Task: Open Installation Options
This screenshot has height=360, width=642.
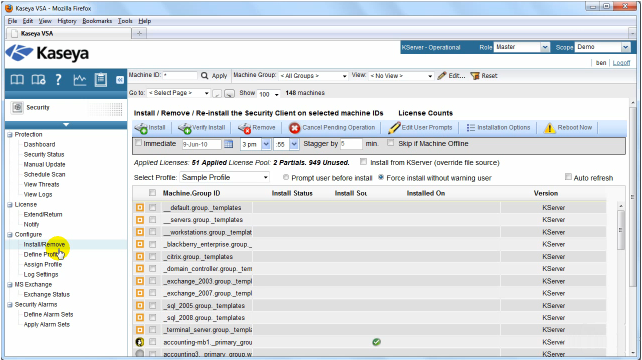Action: tap(498, 128)
